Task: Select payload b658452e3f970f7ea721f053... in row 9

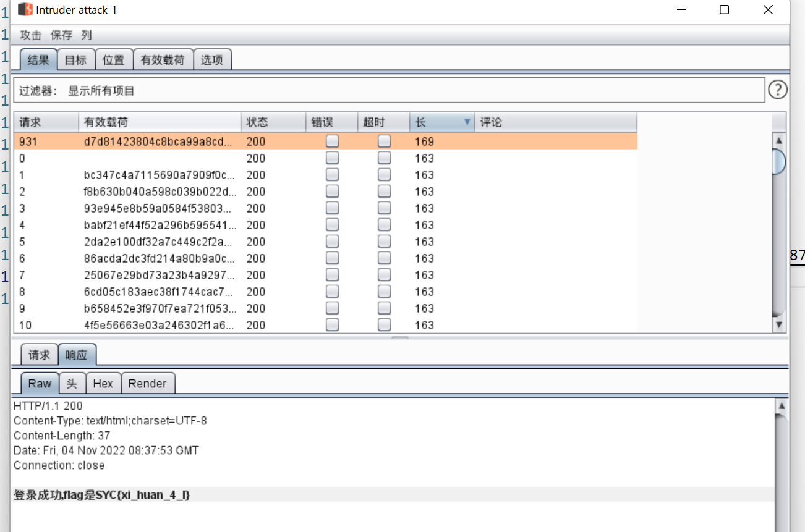Action: (x=160, y=308)
